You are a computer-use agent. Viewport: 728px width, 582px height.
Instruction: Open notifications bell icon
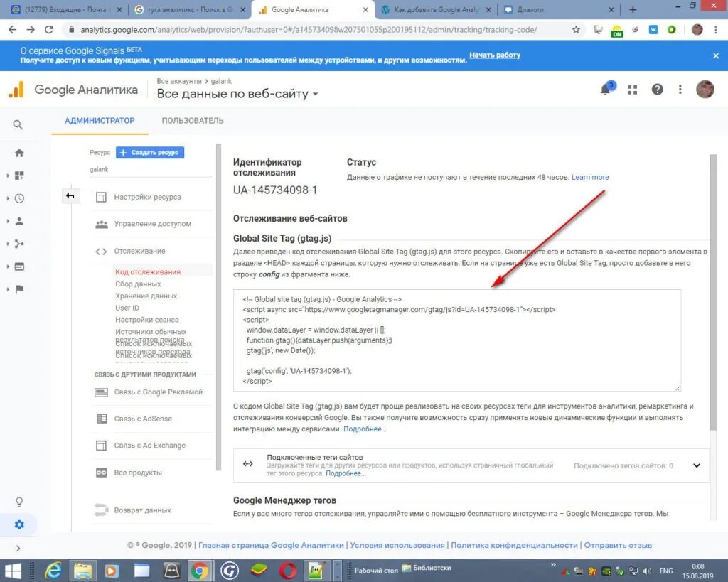tap(606, 89)
